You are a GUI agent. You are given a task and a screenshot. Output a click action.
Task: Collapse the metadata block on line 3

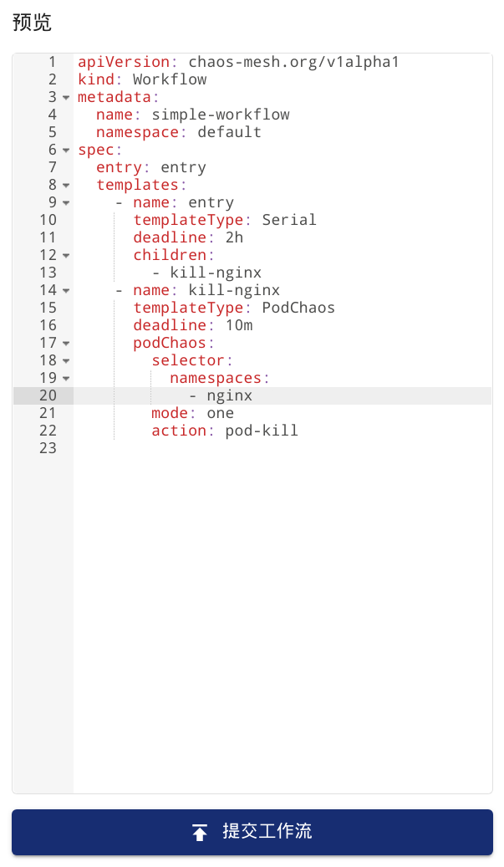pos(66,97)
